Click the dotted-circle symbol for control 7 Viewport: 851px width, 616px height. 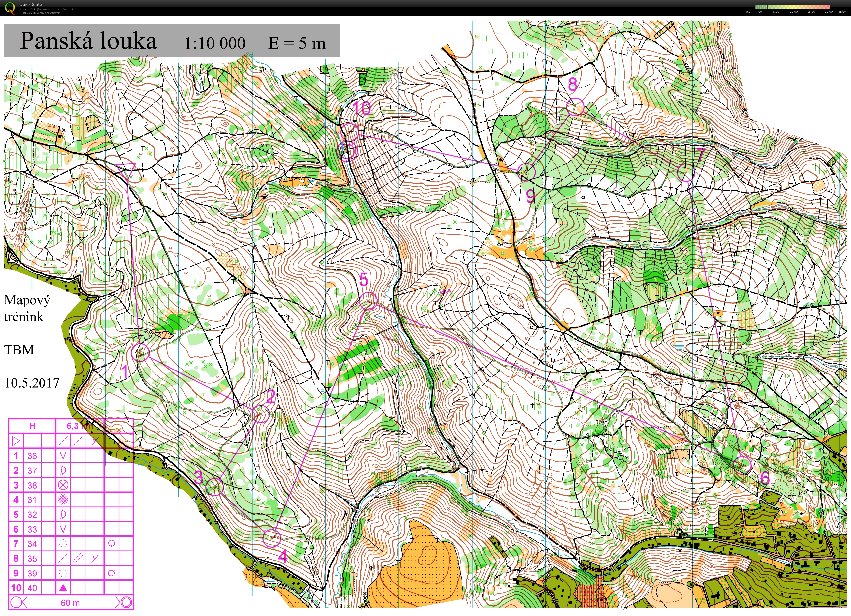pos(63,544)
